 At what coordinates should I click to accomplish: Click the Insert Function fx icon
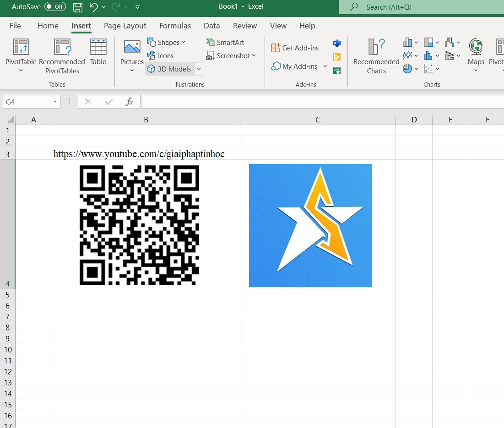point(129,102)
